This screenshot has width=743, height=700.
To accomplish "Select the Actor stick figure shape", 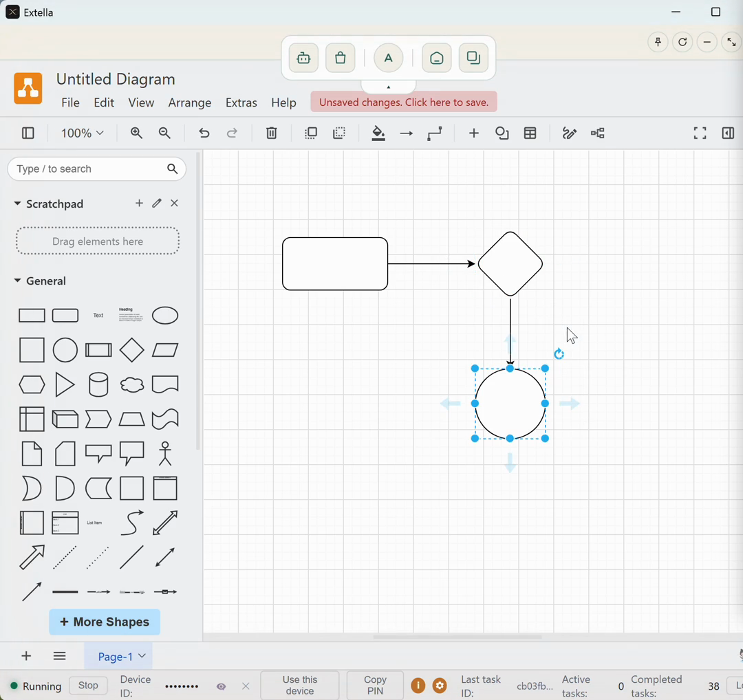I will click(x=165, y=454).
